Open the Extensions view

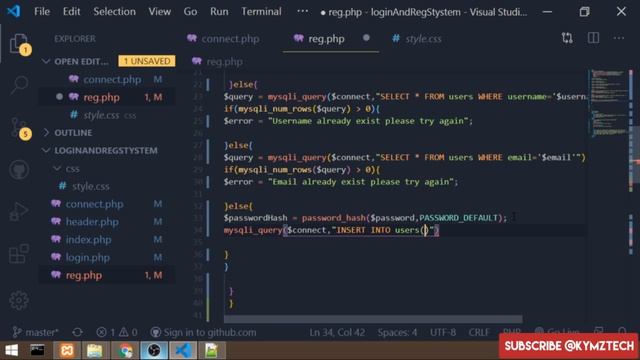coord(19,253)
